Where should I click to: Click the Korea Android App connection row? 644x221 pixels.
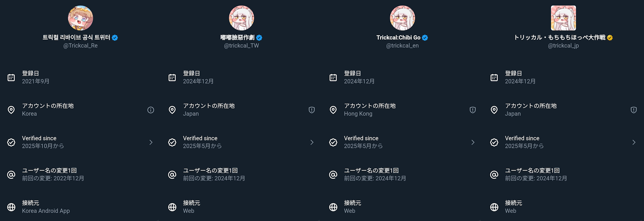[46, 207]
